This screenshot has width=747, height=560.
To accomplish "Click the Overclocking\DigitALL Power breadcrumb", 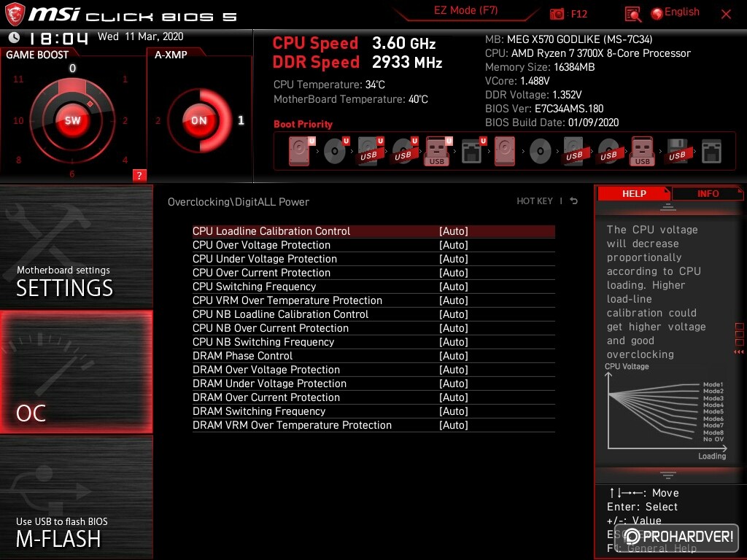I will coord(239,202).
